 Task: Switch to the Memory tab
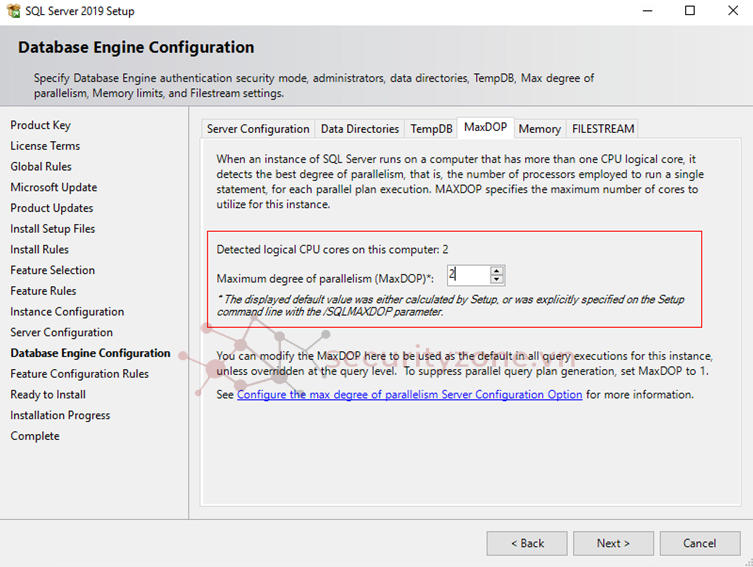(x=539, y=129)
